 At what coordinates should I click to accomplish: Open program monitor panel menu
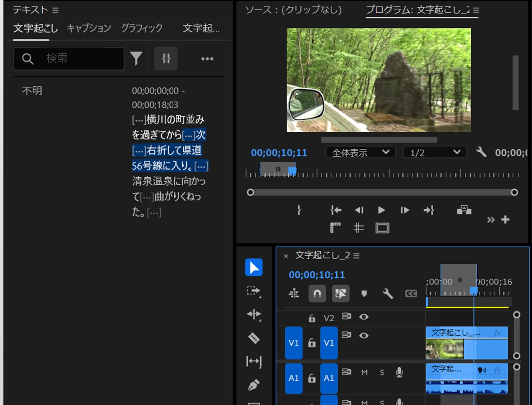tap(476, 11)
